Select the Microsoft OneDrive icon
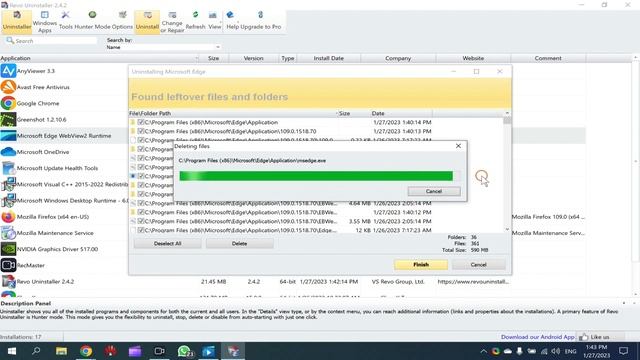Screen dimensions: 640x360 click(x=8, y=152)
